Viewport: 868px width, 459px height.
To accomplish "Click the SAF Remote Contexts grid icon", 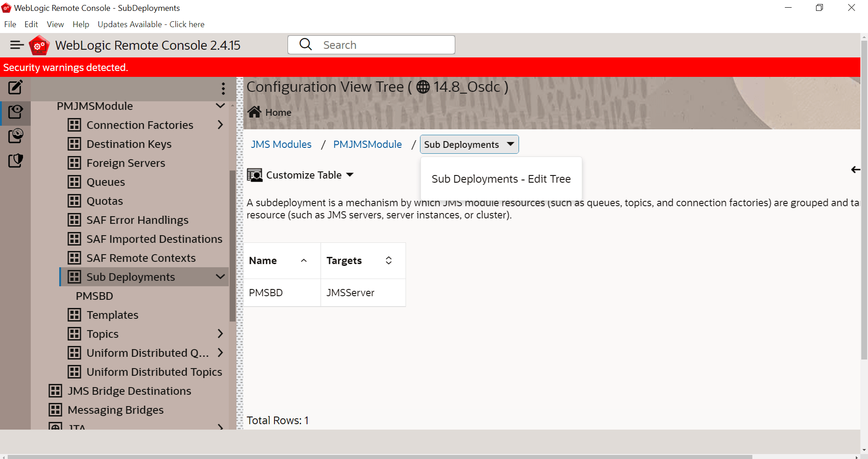I will coord(74,258).
